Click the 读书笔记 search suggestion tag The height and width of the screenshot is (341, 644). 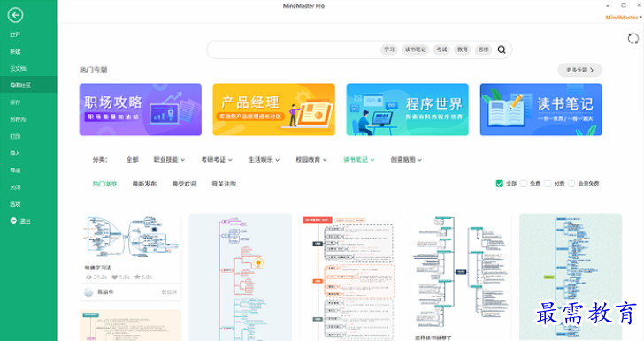click(x=416, y=49)
